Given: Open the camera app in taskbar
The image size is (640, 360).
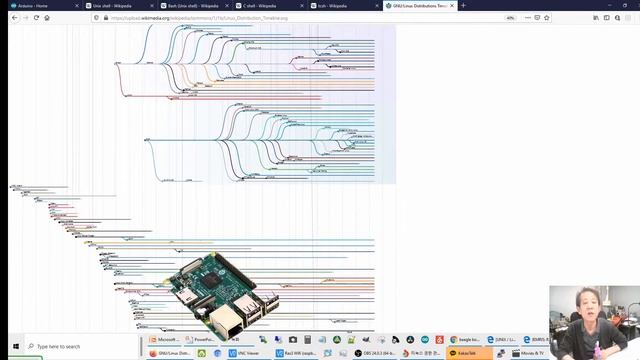Looking at the screenshot, I should [293, 340].
